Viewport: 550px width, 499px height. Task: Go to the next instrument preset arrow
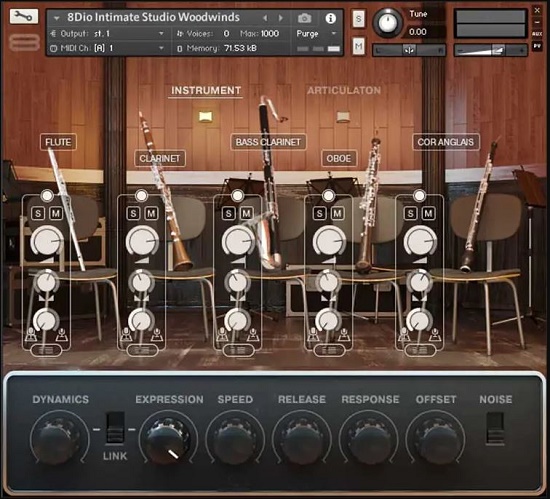(x=281, y=18)
